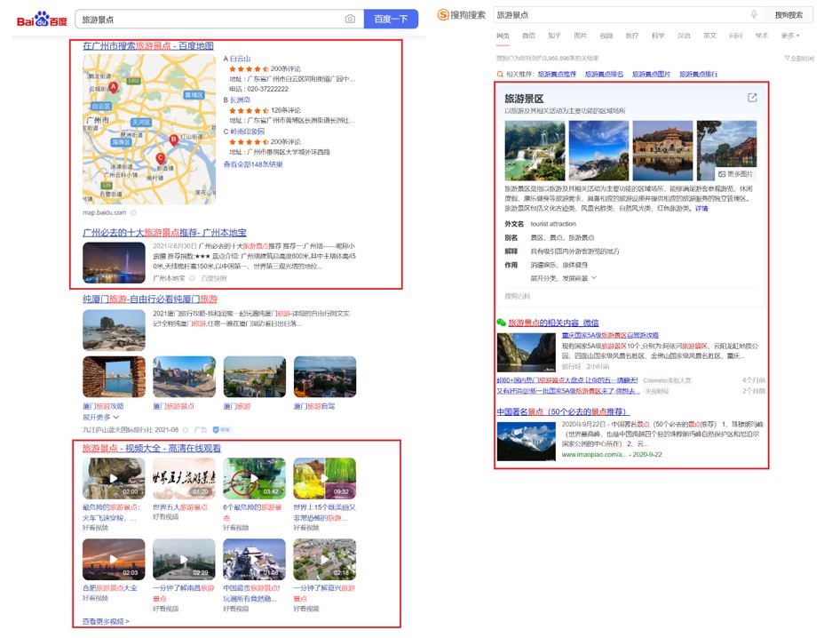
Task: Switch to Sogou 学术 tab
Action: (x=761, y=36)
